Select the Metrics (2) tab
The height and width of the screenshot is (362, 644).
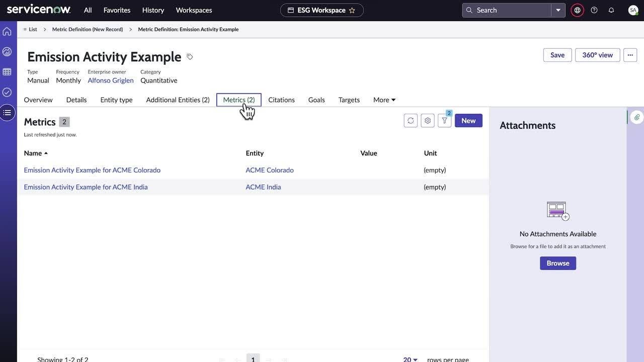click(239, 100)
